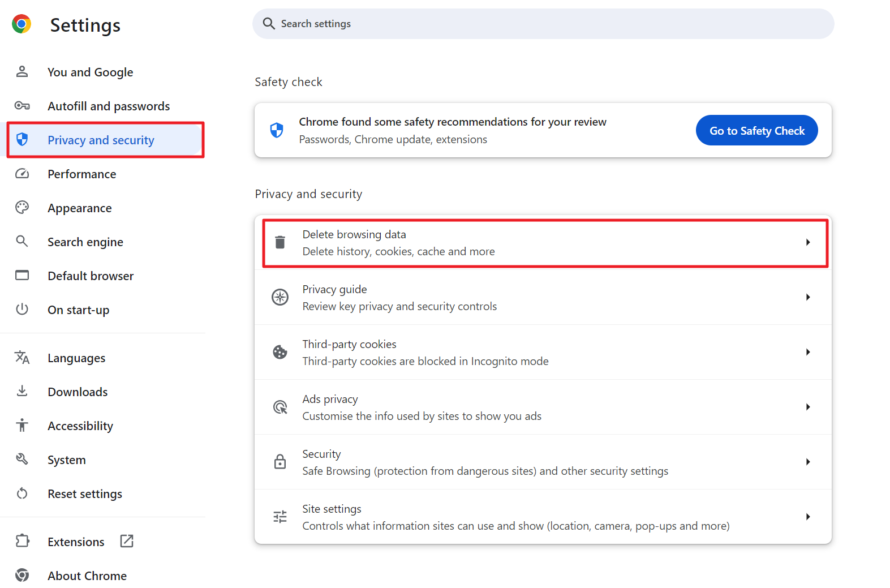Click Go to Safety Check button
The height and width of the screenshot is (588, 890).
point(756,130)
